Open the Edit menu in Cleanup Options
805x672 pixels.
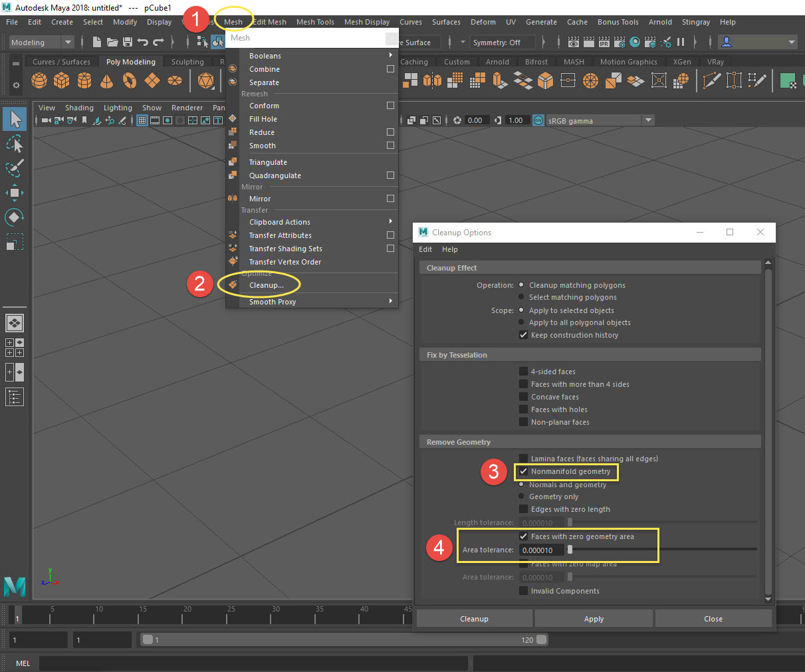(x=425, y=249)
